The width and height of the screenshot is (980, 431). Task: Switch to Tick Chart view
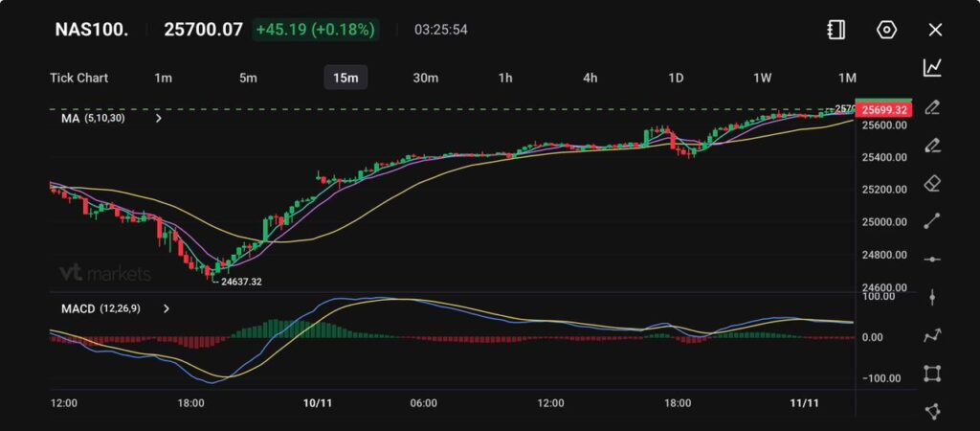(78, 78)
